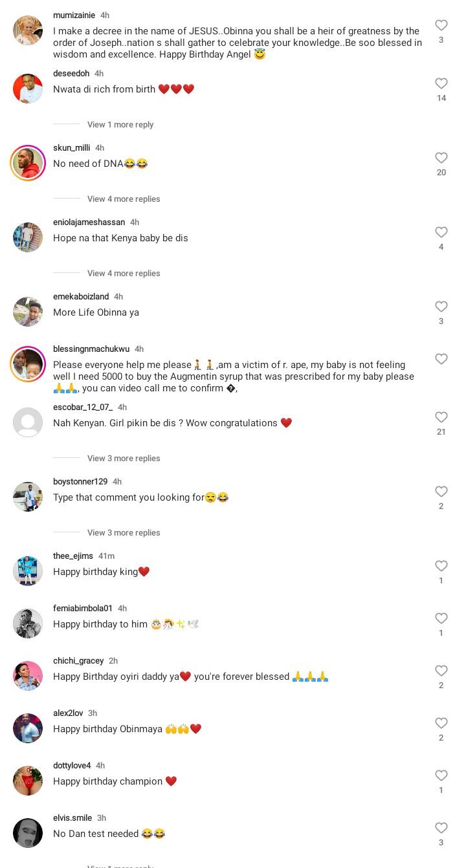Like escobar_12_07_'s congratulations comment
Viewport: 466px width, 868px height.
[x=441, y=417]
